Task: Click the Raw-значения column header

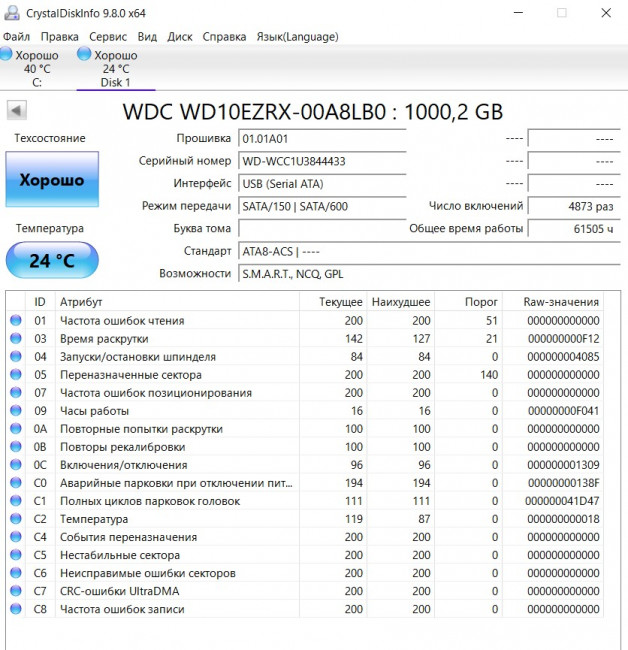Action: pyautogui.click(x=553, y=302)
